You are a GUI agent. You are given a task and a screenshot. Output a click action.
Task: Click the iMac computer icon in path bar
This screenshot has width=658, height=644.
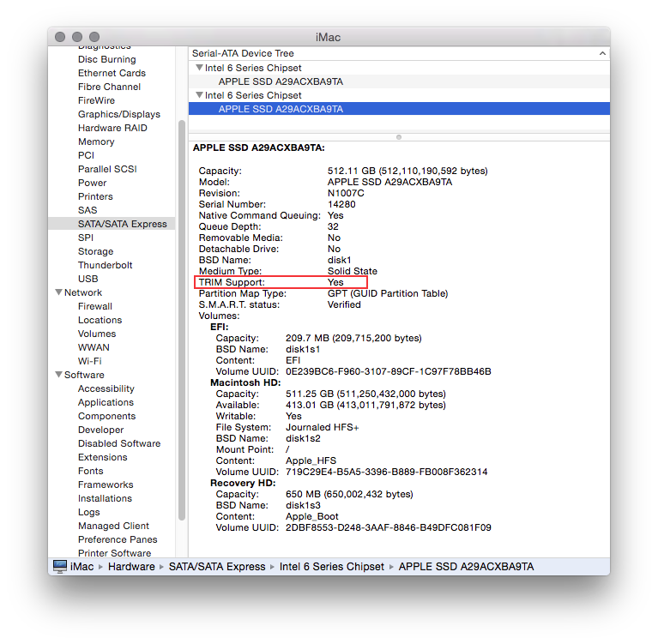click(x=59, y=566)
